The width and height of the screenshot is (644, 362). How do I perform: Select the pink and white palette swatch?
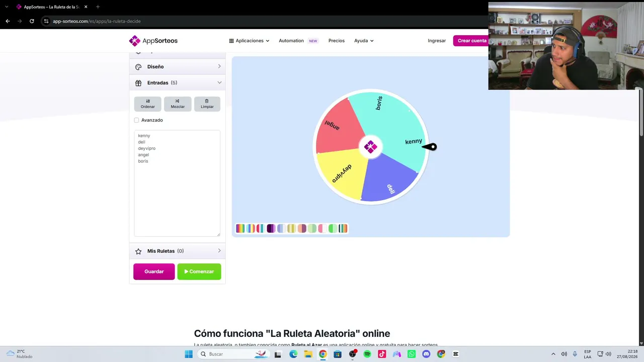point(322,229)
